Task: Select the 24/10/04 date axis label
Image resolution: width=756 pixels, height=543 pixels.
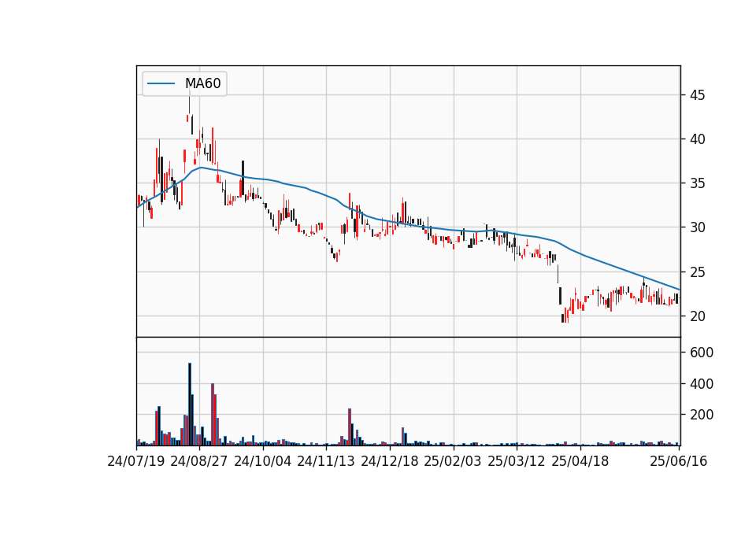Action: tap(263, 461)
